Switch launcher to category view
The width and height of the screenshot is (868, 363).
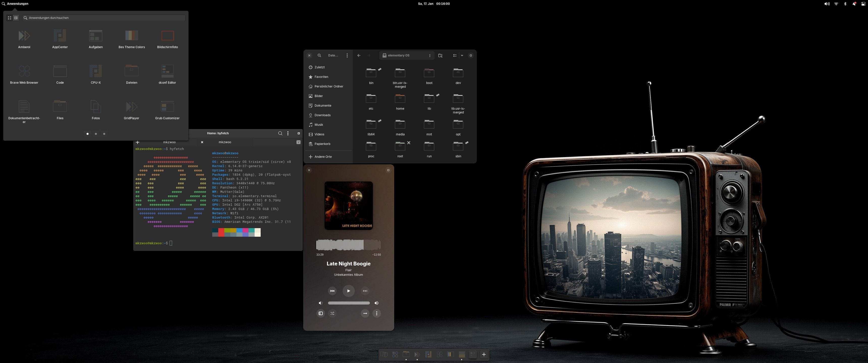click(15, 18)
